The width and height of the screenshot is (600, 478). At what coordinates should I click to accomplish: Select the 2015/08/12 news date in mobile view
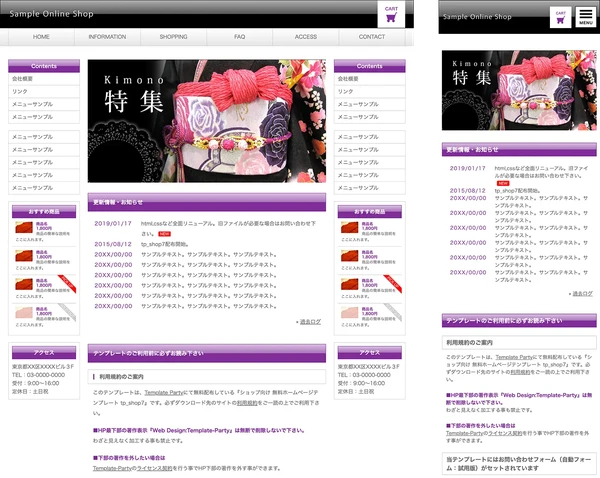468,191
